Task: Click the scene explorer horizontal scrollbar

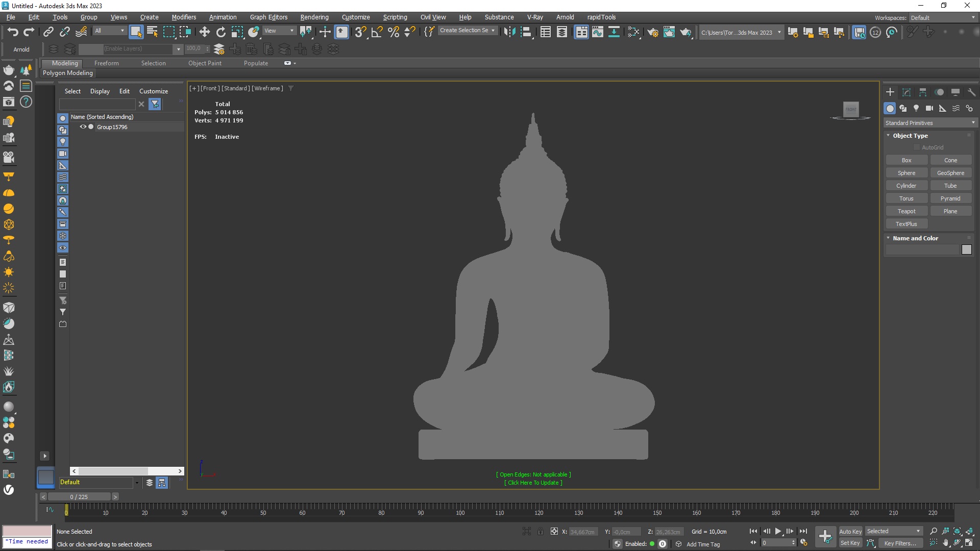Action: tap(113, 471)
